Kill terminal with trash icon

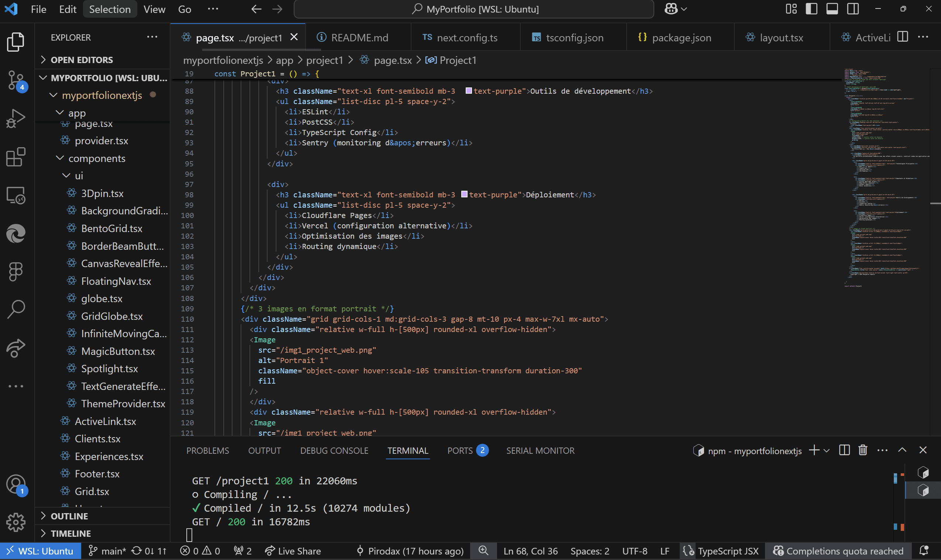pos(862,450)
